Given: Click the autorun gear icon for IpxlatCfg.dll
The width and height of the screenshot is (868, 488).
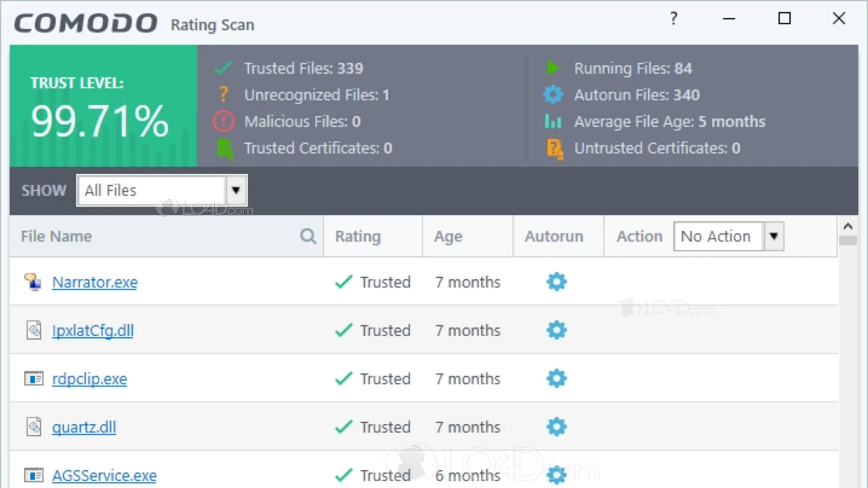Looking at the screenshot, I should tap(556, 330).
